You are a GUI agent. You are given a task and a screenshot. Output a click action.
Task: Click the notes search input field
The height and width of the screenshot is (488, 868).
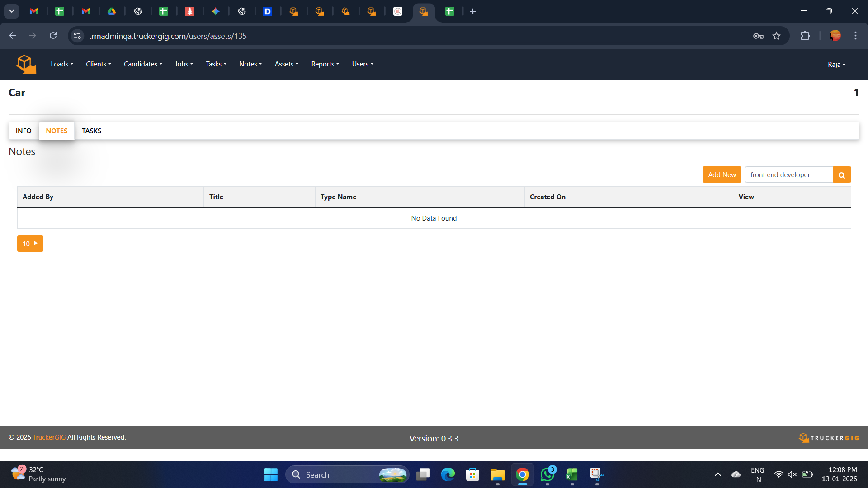(788, 175)
